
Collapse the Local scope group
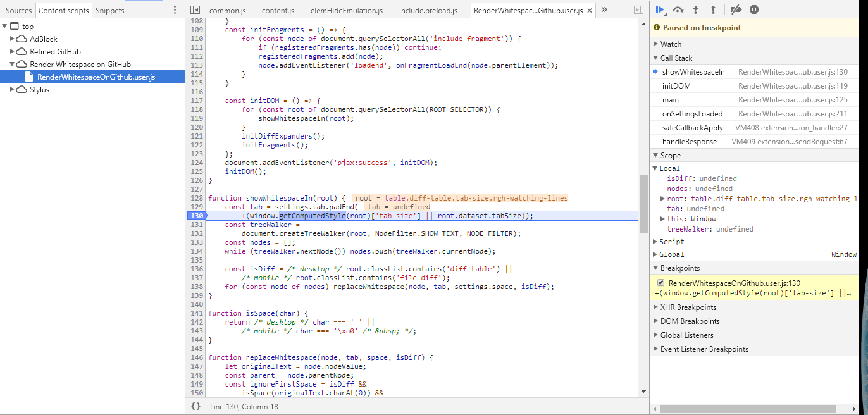click(x=655, y=168)
